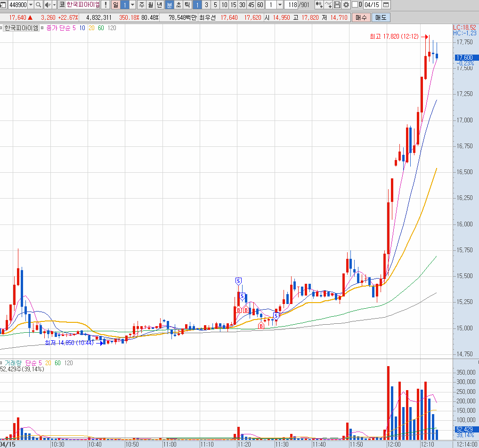Click the red 매수 buy button
479x448 pixels.
[x=361, y=17]
